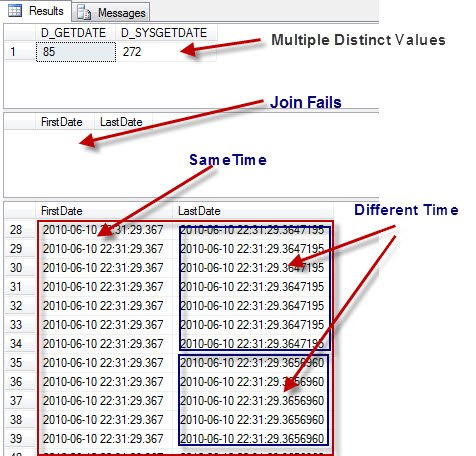
Task: Select row header 37
Action: [x=20, y=401]
